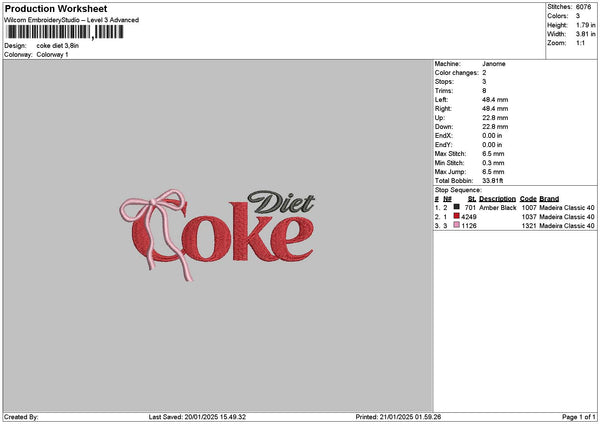
Task: Click the 'Code' column header
Action: coord(528,199)
